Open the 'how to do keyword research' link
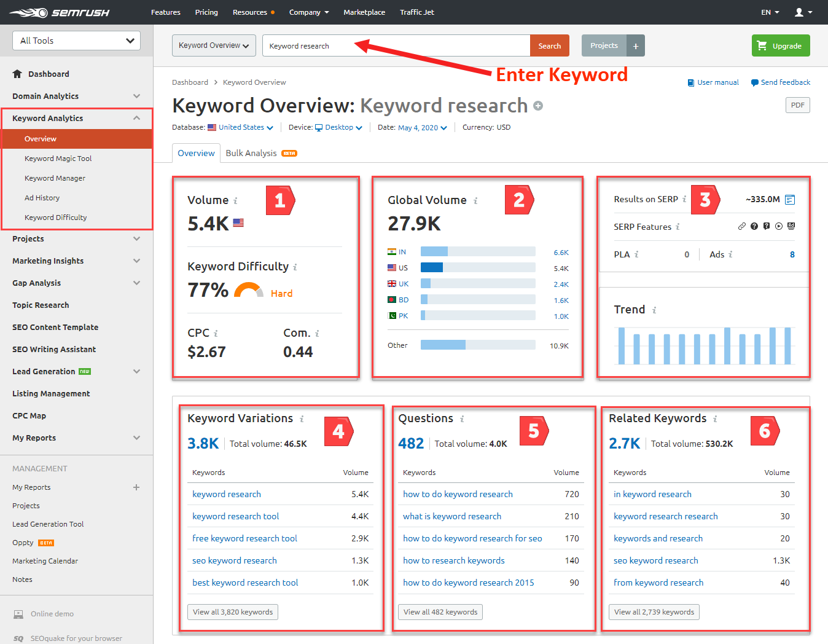This screenshot has height=644, width=828. (x=458, y=494)
